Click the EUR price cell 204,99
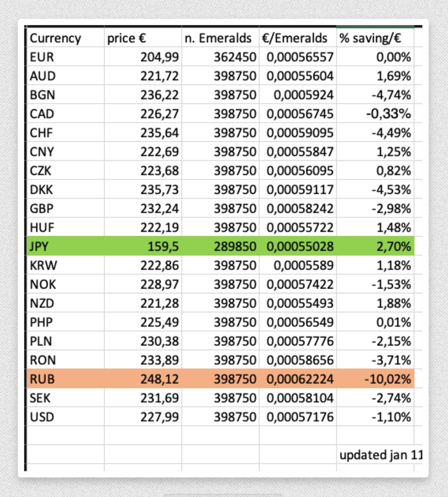 [x=143, y=57]
